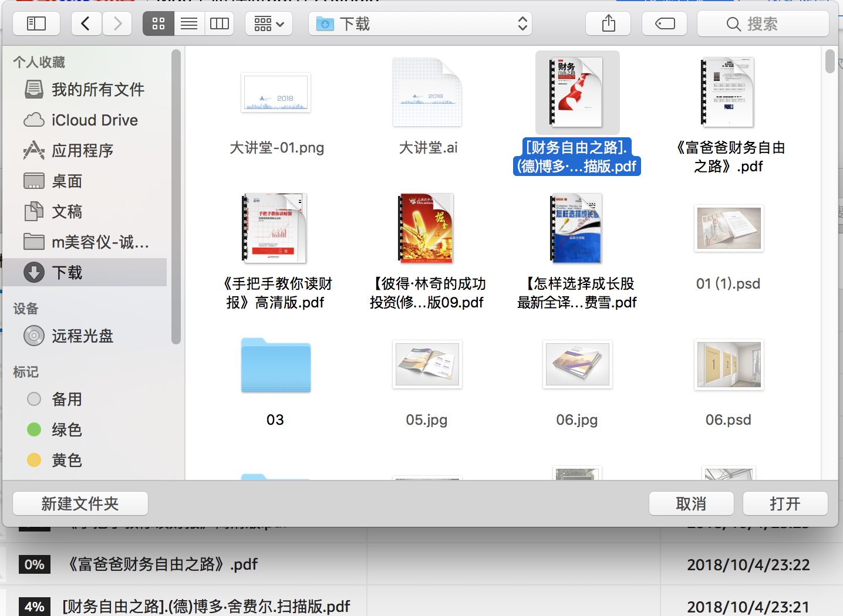Image resolution: width=843 pixels, height=616 pixels.
Task: Switch to column view
Action: tap(220, 23)
